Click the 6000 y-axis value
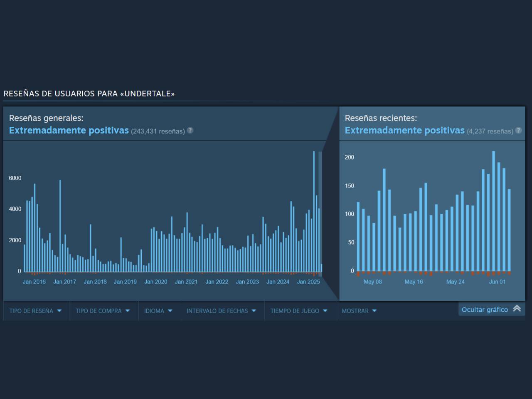532x399 pixels. click(x=15, y=178)
